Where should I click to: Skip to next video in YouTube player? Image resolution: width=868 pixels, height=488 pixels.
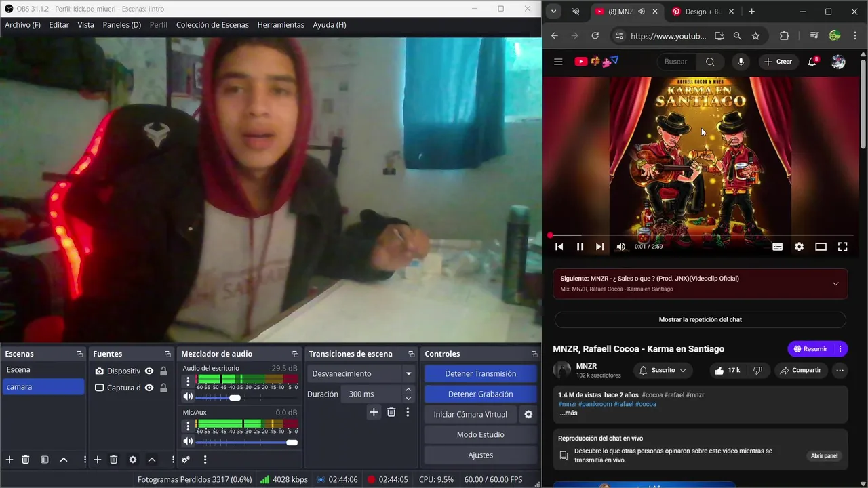(x=599, y=247)
